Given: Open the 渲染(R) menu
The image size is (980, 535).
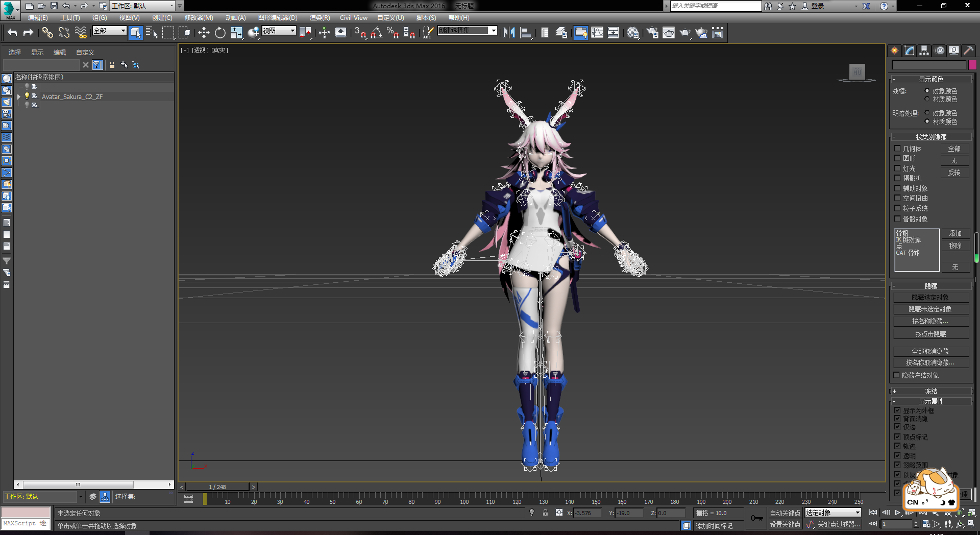Looking at the screenshot, I should click(320, 18).
